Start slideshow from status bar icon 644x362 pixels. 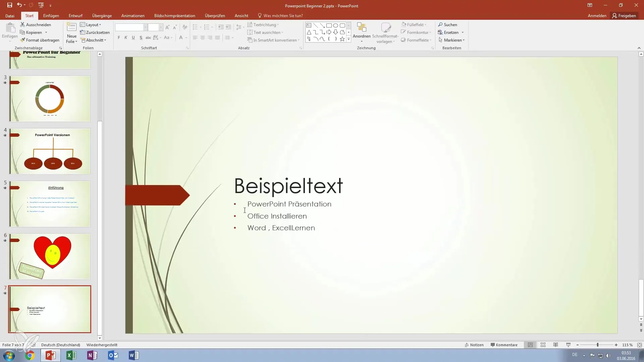pyautogui.click(x=568, y=345)
